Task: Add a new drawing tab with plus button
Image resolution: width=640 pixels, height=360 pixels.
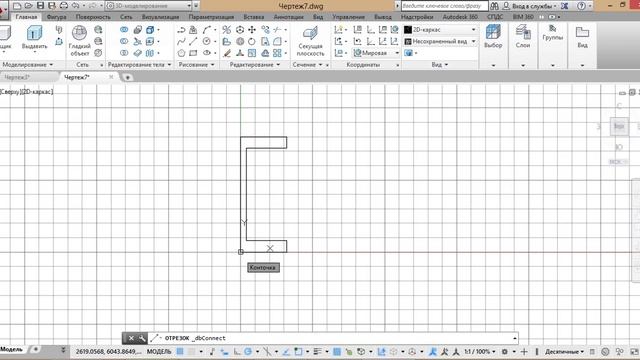Action: click(127, 77)
